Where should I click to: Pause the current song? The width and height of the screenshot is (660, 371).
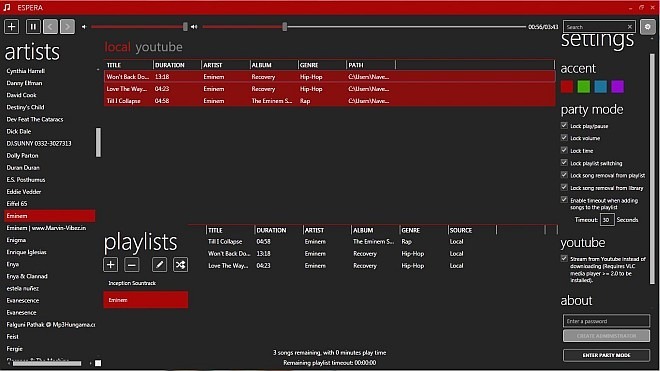click(x=33, y=27)
